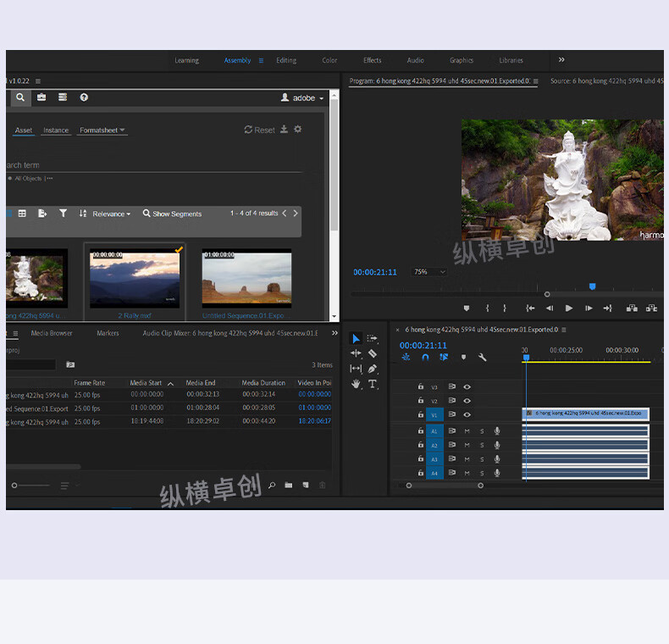Select the Pen tool
The width and height of the screenshot is (669, 644).
tap(373, 369)
